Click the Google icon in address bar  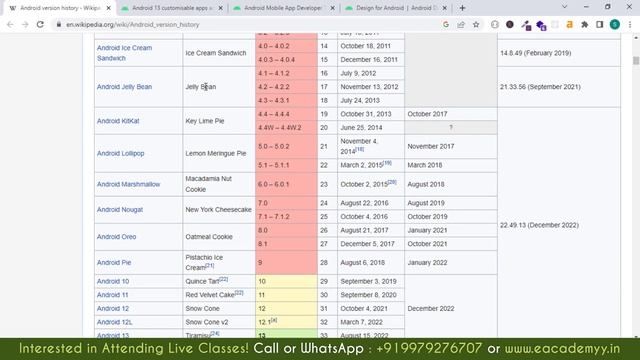tap(446, 24)
